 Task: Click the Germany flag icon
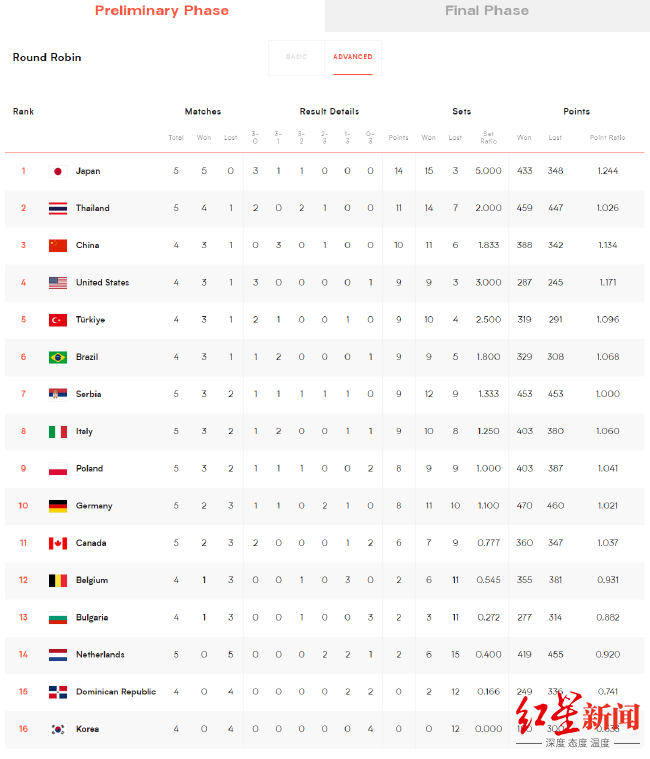pyautogui.click(x=58, y=506)
